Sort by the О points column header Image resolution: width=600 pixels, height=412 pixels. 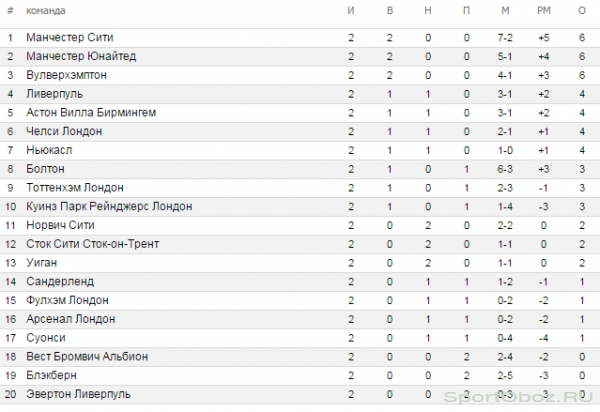pos(582,11)
